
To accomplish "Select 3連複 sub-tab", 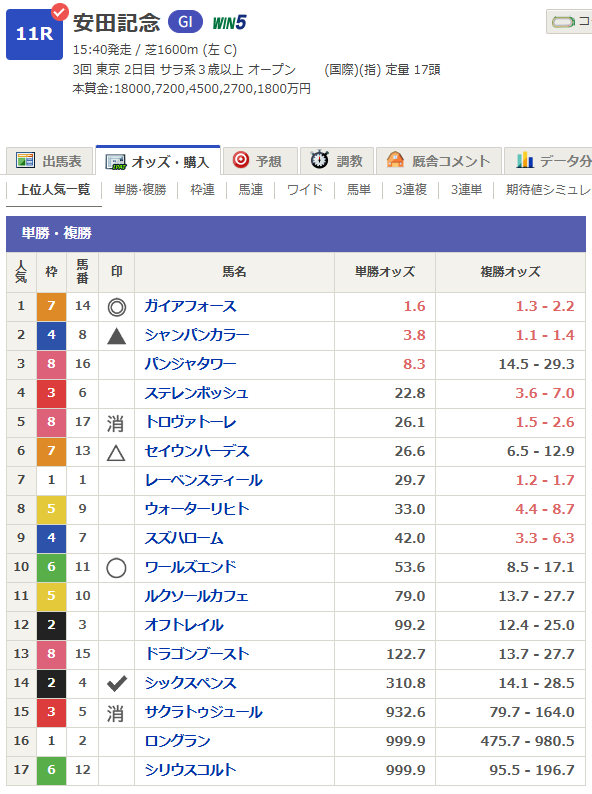I will click(x=411, y=190).
